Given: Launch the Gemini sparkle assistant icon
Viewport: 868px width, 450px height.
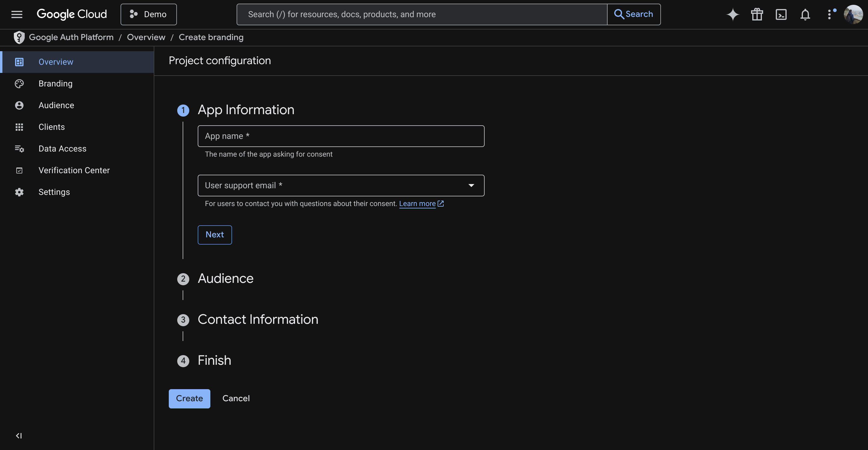Looking at the screenshot, I should pos(733,14).
